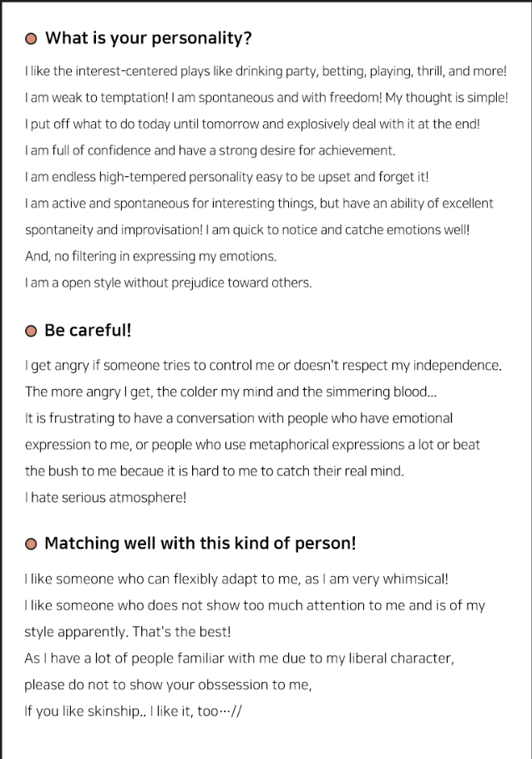Click the line about 'endless high-tempered personality'

pos(226,177)
